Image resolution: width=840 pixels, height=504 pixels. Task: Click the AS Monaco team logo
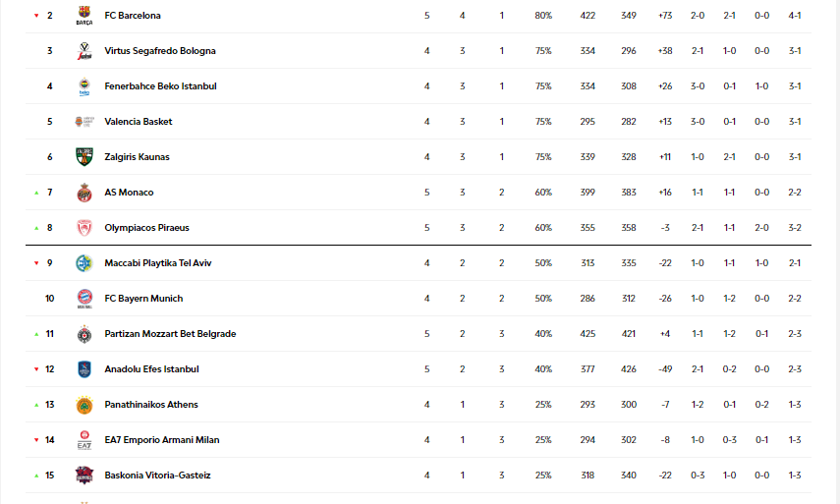pos(84,193)
